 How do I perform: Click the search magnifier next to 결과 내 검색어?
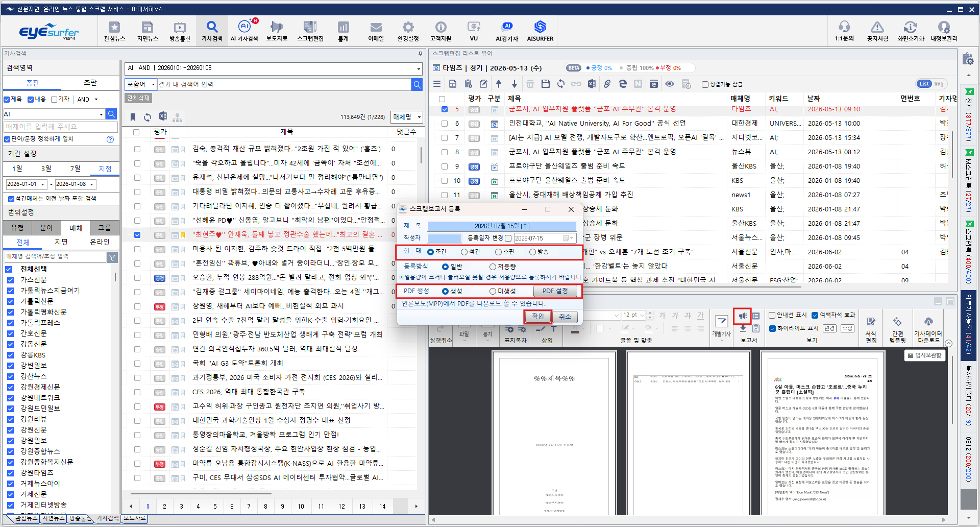point(417,84)
